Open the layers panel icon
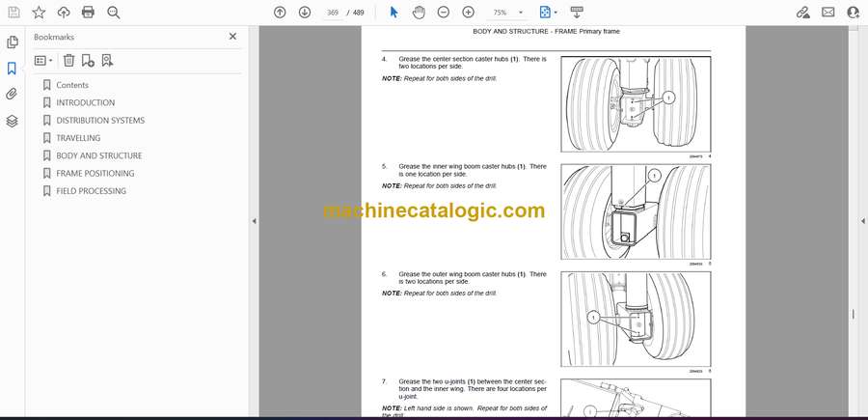This screenshot has width=868, height=420. tap(12, 121)
